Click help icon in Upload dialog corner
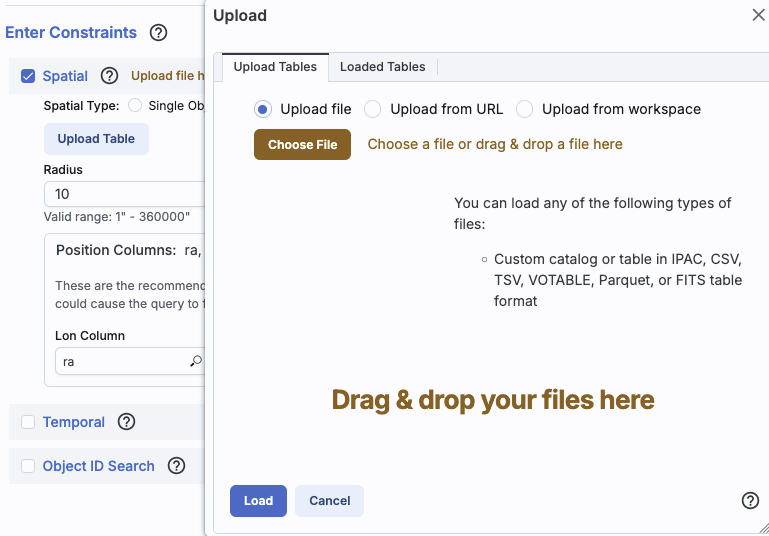This screenshot has height=536, width=769. coord(750,501)
